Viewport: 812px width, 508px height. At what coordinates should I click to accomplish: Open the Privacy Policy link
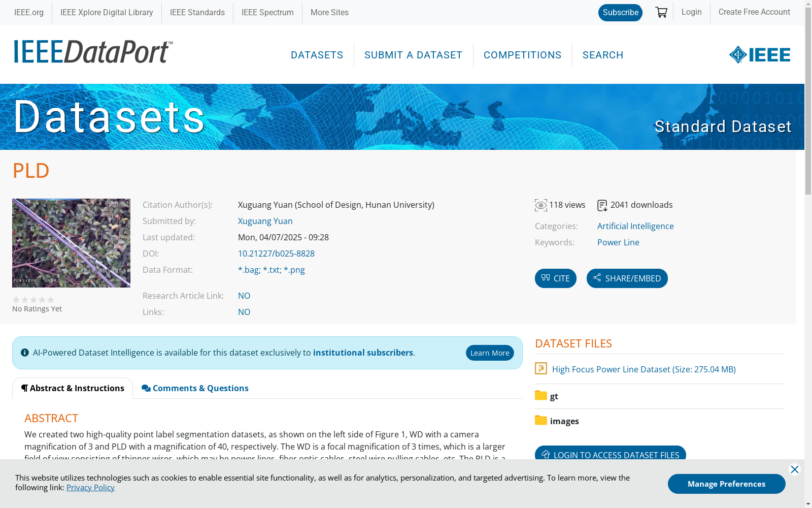pyautogui.click(x=90, y=487)
